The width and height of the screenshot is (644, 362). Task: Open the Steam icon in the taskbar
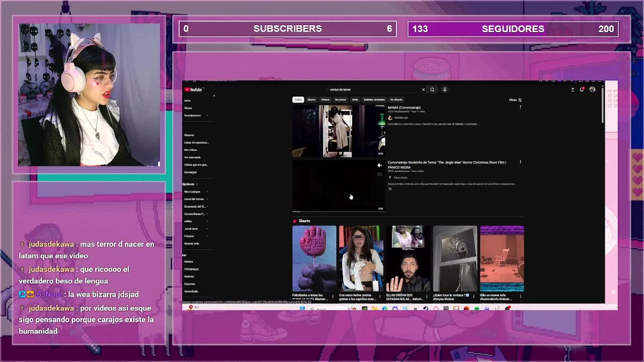tap(425, 308)
